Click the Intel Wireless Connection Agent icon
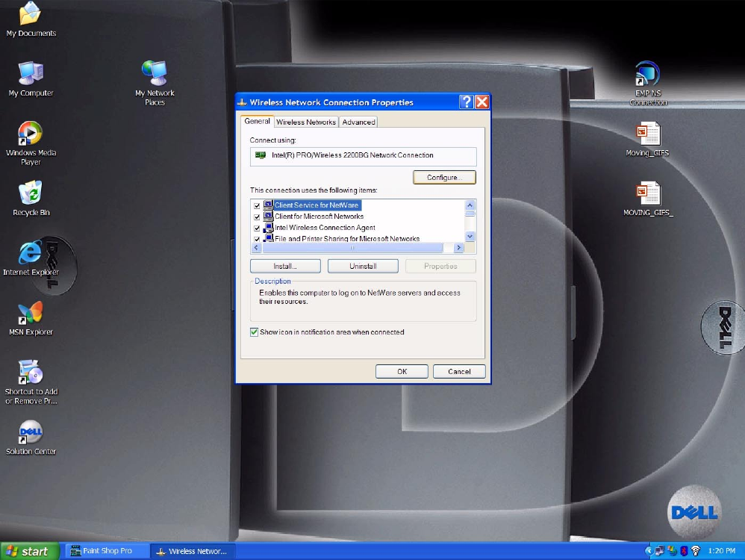The image size is (745, 560). point(268,228)
